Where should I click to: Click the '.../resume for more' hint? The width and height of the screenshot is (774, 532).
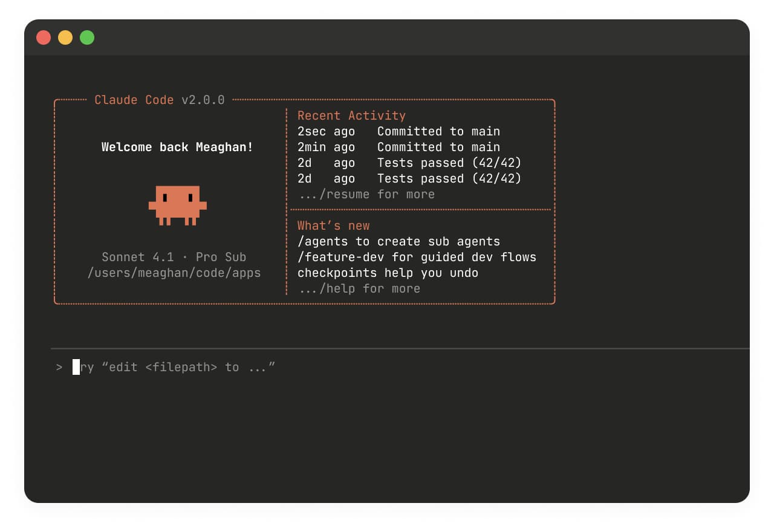pos(366,194)
